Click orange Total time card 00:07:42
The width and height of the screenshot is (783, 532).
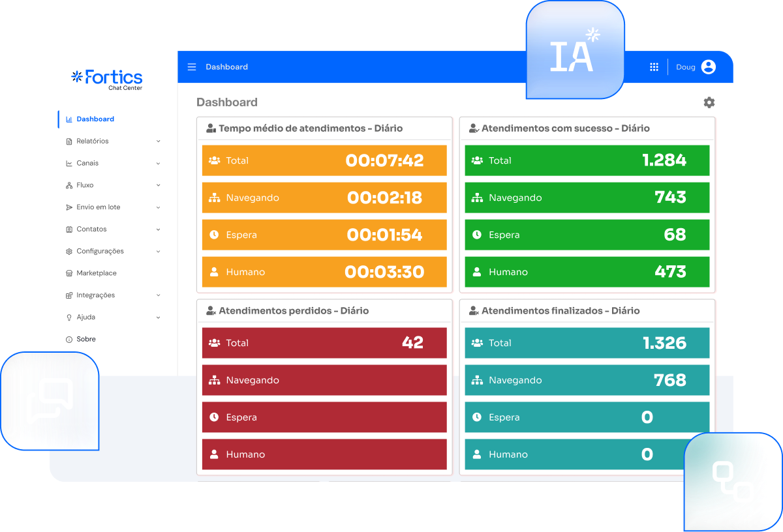coord(324,160)
